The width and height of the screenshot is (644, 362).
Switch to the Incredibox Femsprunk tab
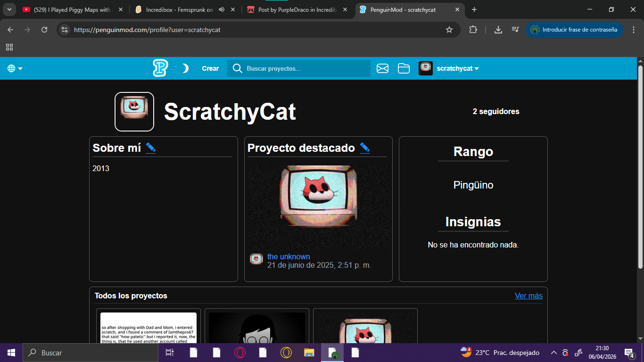(180, 9)
